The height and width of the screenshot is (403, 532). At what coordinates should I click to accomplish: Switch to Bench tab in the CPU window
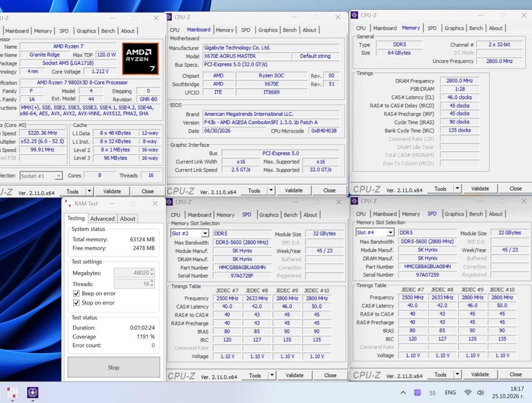pyautogui.click(x=108, y=31)
